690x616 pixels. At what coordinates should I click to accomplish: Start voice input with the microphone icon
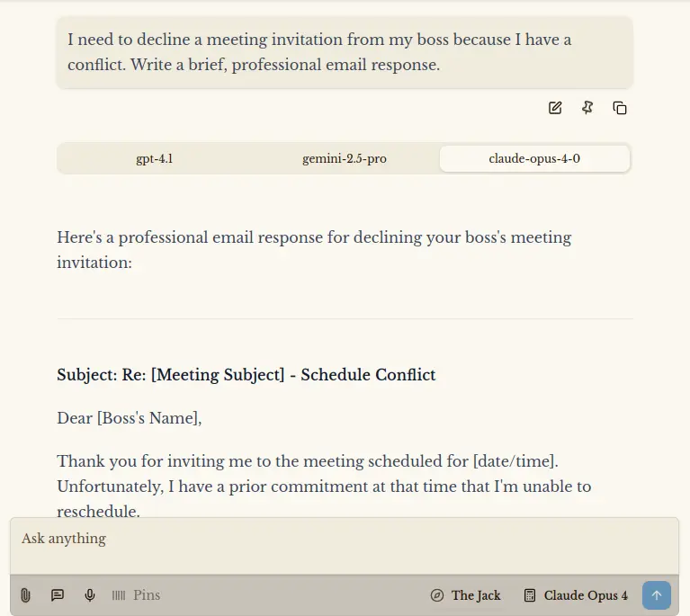click(x=90, y=595)
